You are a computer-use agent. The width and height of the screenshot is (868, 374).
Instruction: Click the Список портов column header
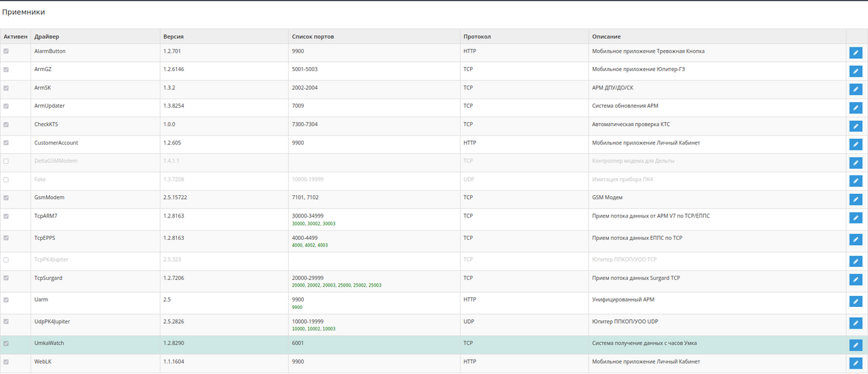click(x=313, y=37)
